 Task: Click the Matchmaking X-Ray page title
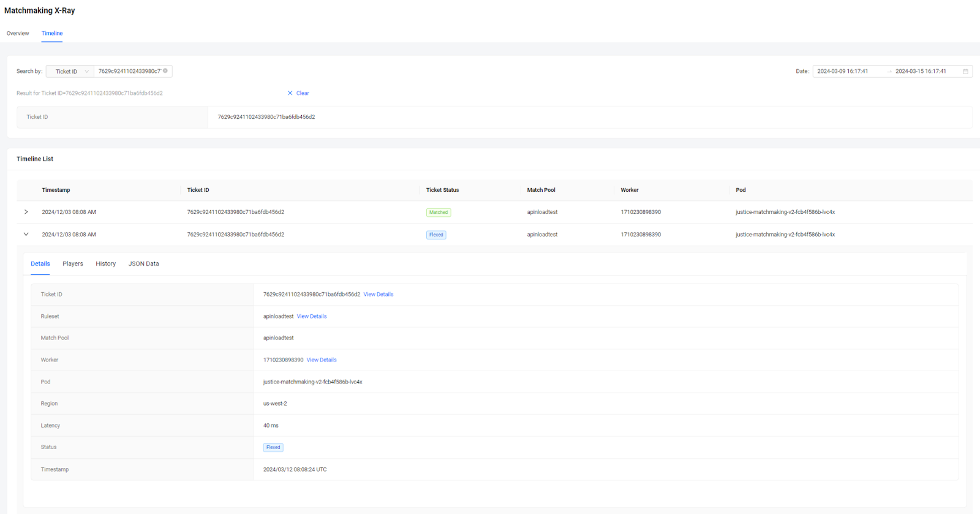click(40, 10)
